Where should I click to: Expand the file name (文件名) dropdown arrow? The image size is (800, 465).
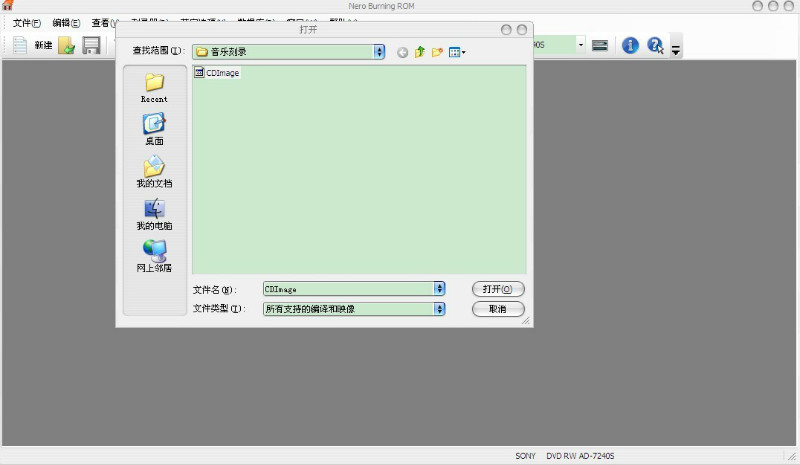tap(439, 289)
